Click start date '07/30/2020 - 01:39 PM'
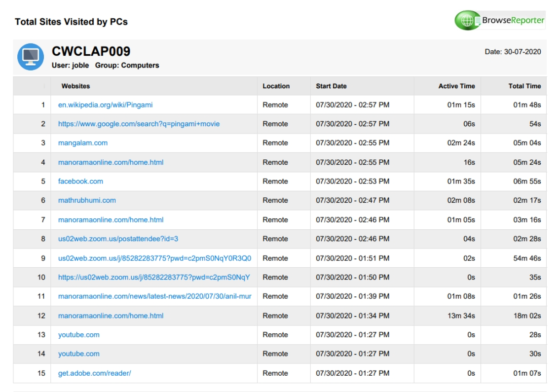Image resolution: width=560 pixels, height=392 pixels. (352, 296)
